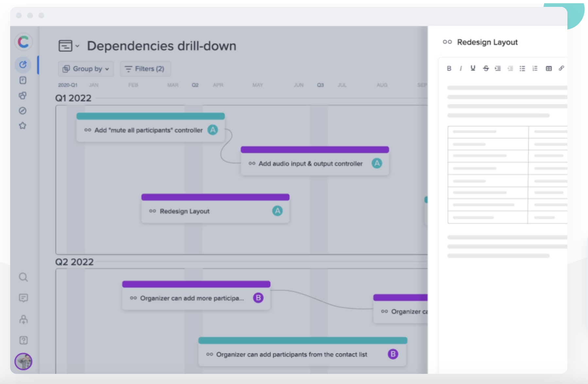Open the Filters (2) panel

pyautogui.click(x=146, y=69)
